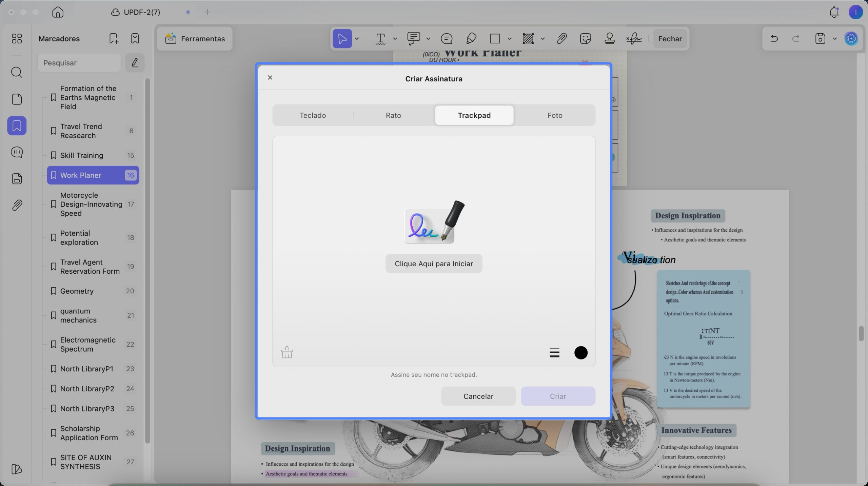Open the Work Planer bookmark
Viewport: 868px width, 486px height.
coord(93,175)
